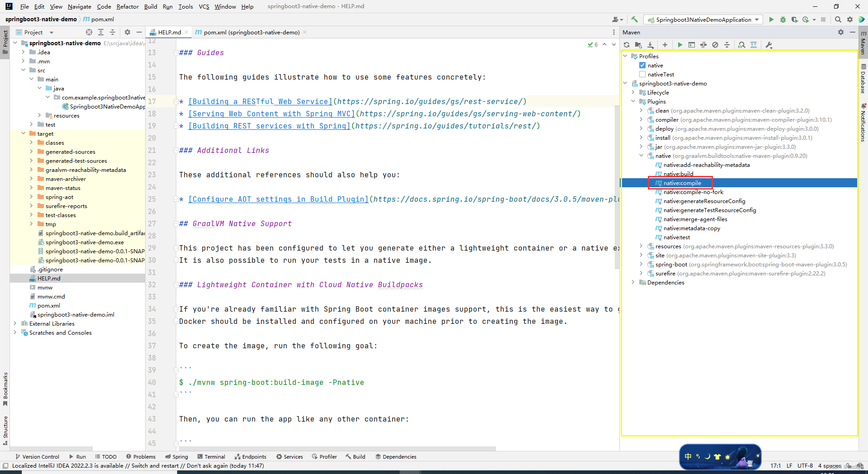
Task: Toggle the Database tool window stripe button
Action: 863,78
